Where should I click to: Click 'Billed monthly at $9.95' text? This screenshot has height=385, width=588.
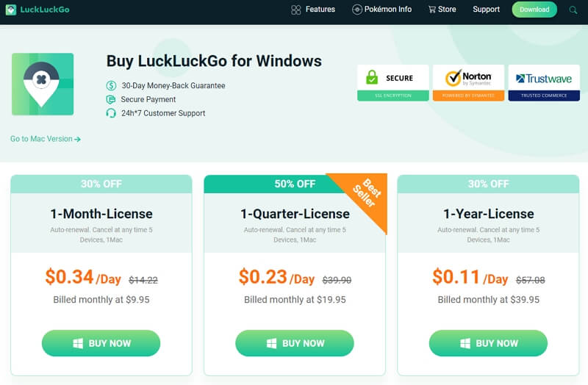[101, 300]
